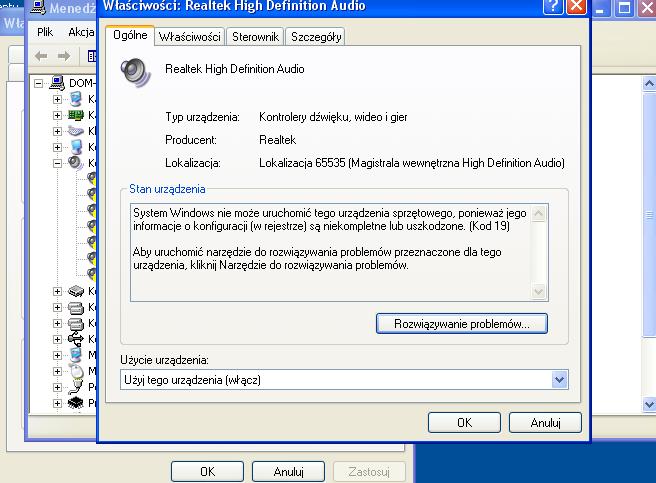
Task: Click the question-mark Help button in dialog title bar
Action: pyautogui.click(x=553, y=7)
